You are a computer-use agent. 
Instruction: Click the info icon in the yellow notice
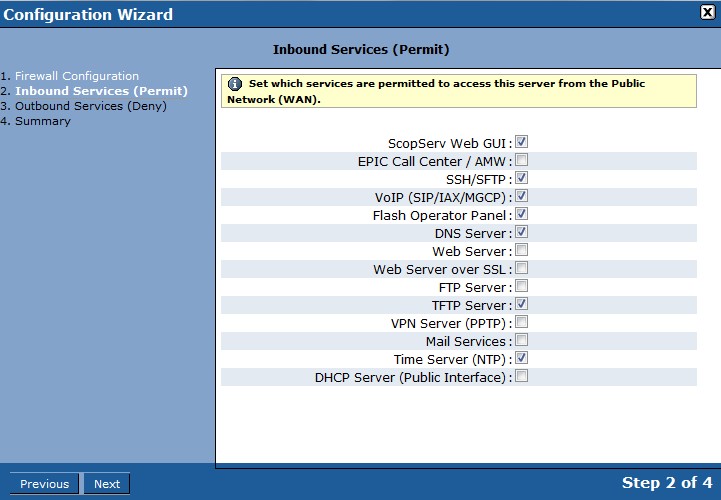click(235, 84)
